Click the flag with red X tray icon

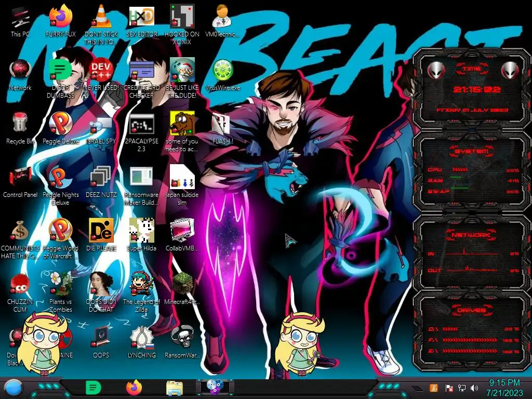[x=449, y=388]
